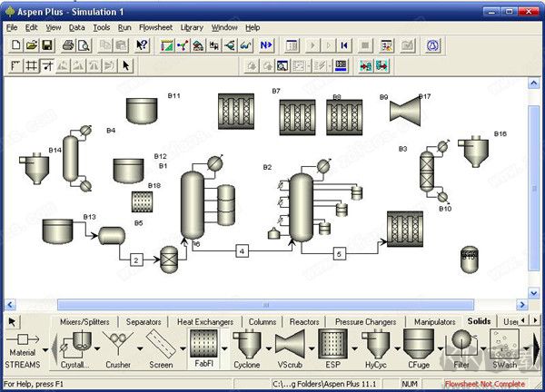Expand the Cyclone icon variants dropdown
The width and height of the screenshot is (545, 392).
[269, 347]
